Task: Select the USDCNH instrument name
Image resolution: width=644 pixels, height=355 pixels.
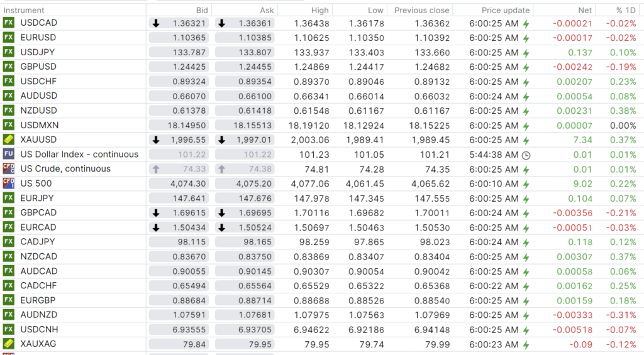Action: click(39, 329)
